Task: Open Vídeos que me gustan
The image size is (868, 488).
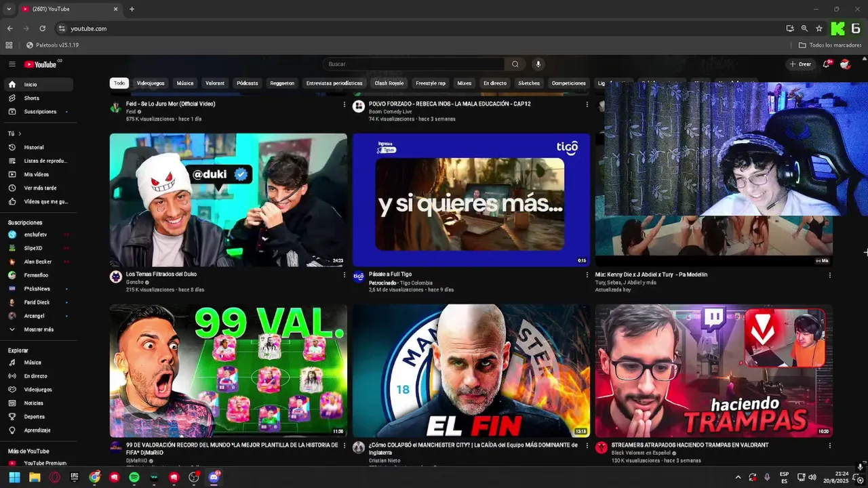Action: coord(39,201)
